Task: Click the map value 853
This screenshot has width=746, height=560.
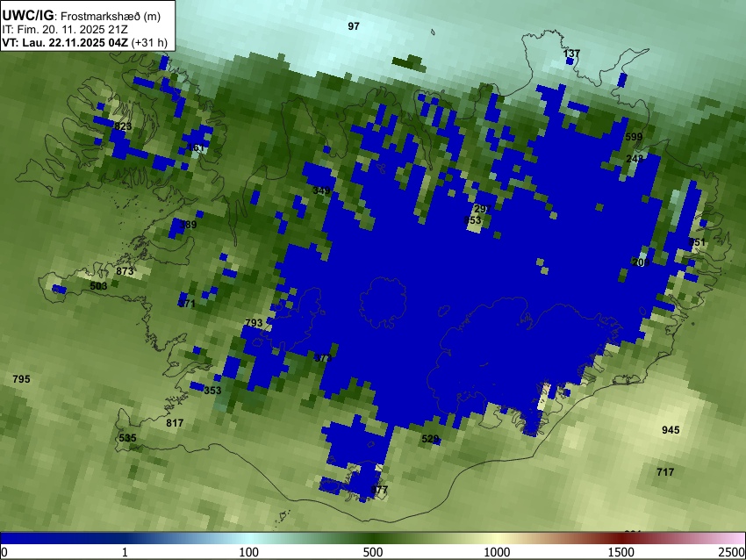Action: tap(472, 219)
